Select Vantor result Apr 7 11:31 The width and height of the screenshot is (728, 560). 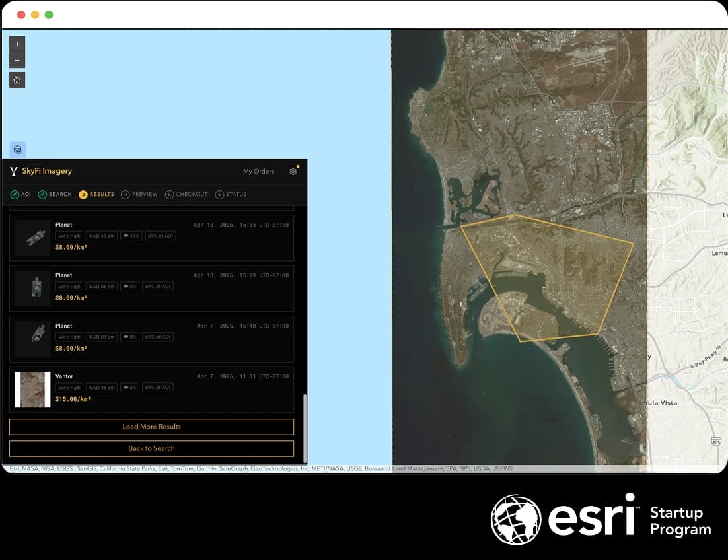coord(151,389)
